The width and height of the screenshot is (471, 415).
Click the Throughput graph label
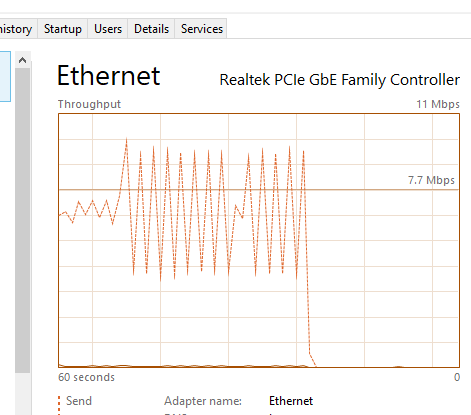[89, 104]
